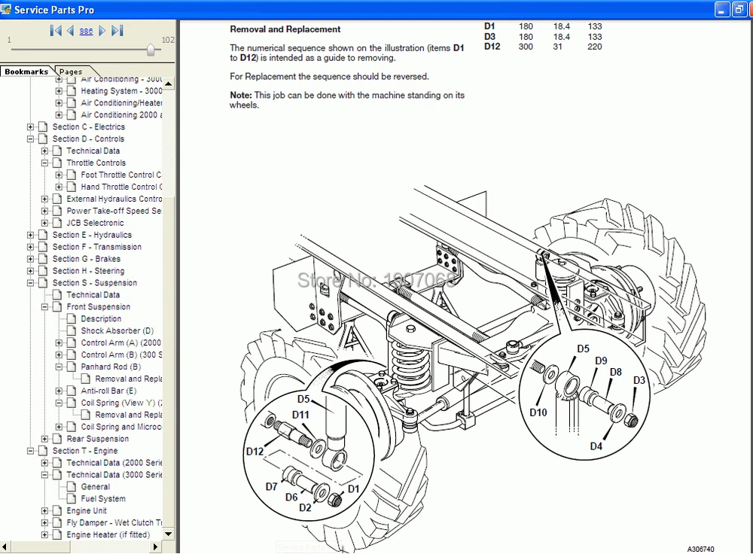Go to the next page
753x560 pixels.
coord(102,31)
